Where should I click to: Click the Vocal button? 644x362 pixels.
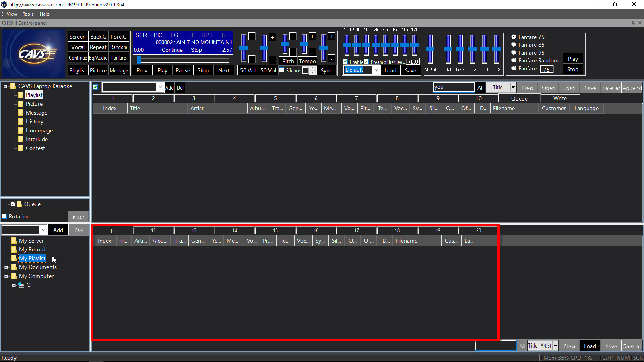pyautogui.click(x=78, y=47)
